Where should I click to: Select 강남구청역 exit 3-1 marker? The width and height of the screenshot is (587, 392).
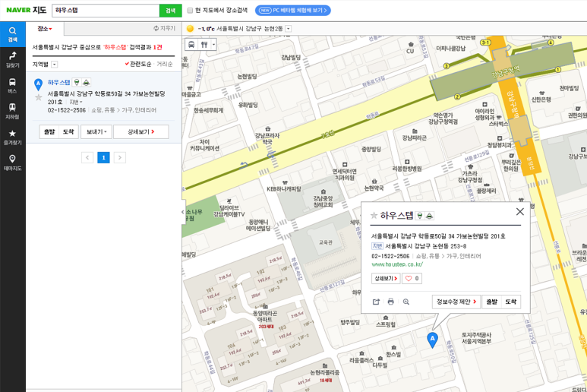point(485,43)
